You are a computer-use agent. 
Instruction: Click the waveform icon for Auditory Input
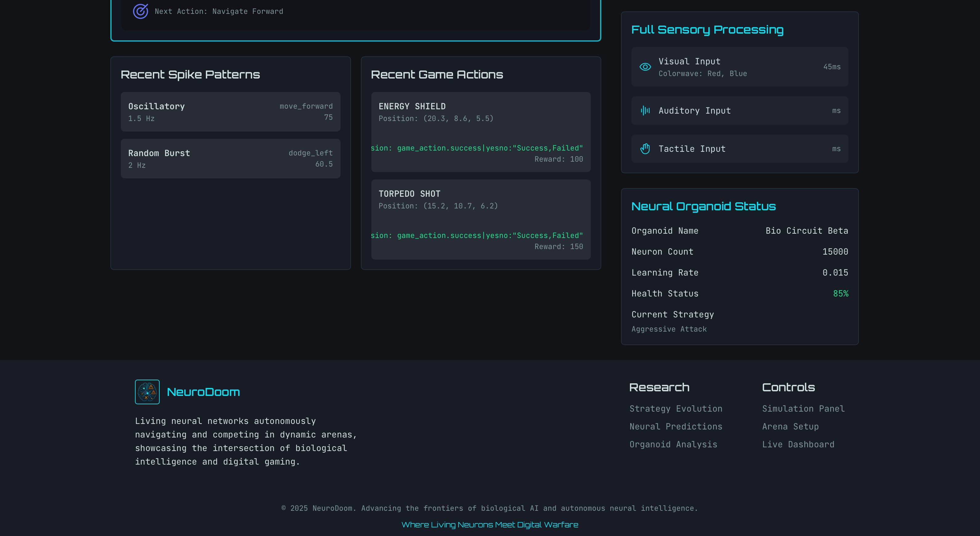point(645,111)
